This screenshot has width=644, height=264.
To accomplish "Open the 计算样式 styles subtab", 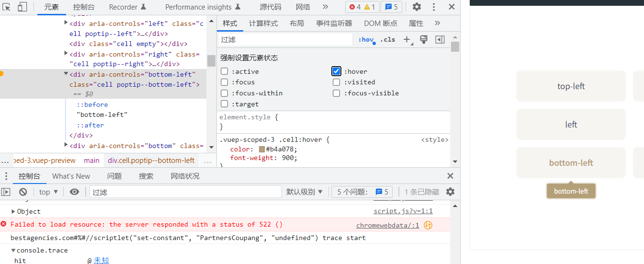I will (263, 23).
